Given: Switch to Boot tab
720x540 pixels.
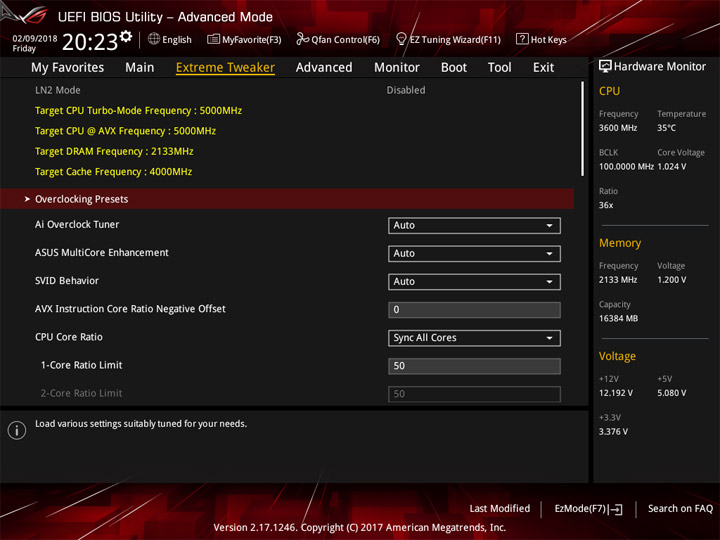Looking at the screenshot, I should (x=454, y=68).
